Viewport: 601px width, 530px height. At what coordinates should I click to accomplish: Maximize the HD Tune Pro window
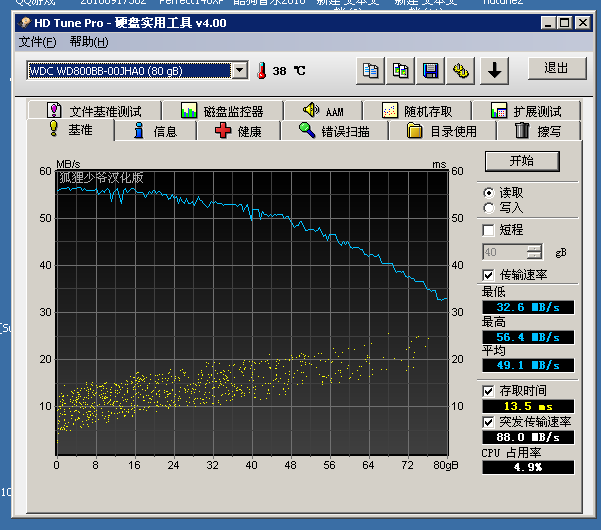pos(565,23)
